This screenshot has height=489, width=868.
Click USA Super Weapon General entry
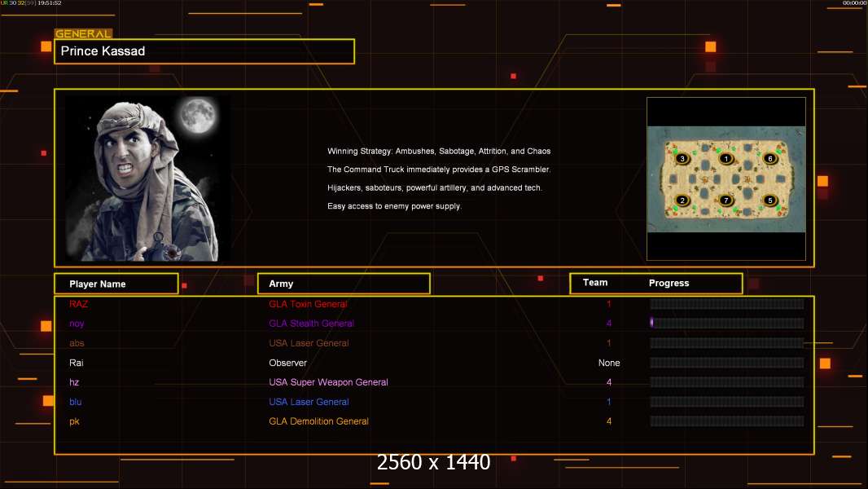pos(328,382)
